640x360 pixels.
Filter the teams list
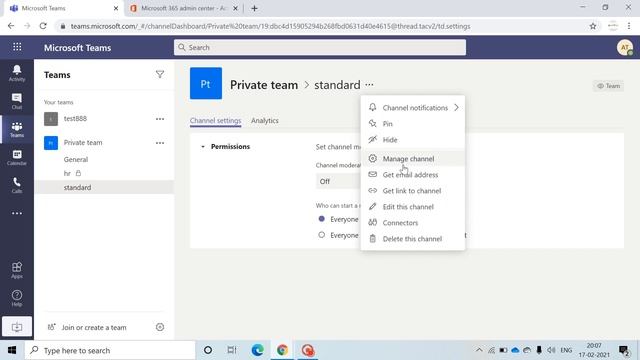point(160,74)
